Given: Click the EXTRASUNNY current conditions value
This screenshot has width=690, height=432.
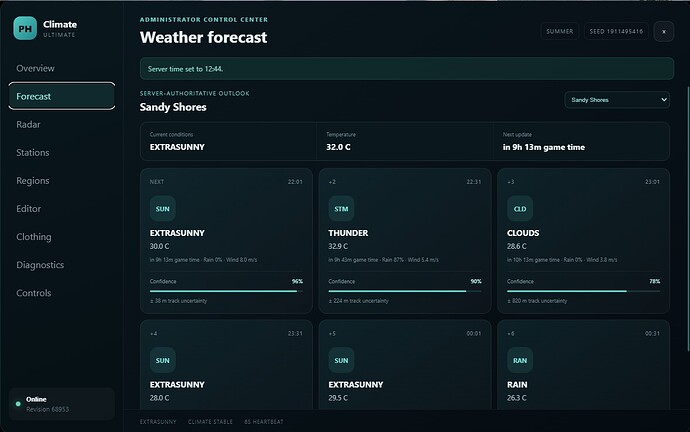Looking at the screenshot, I should click(177, 147).
